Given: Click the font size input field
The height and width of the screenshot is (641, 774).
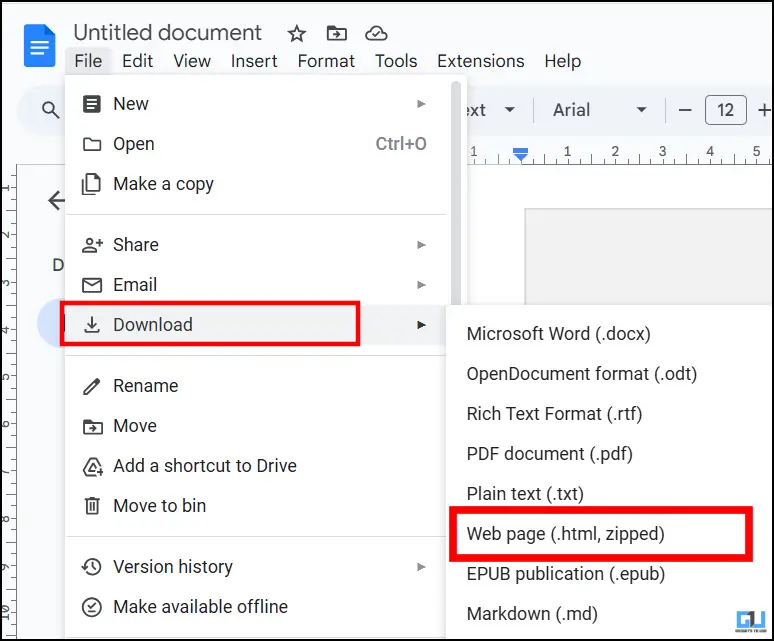Looking at the screenshot, I should pos(725,110).
